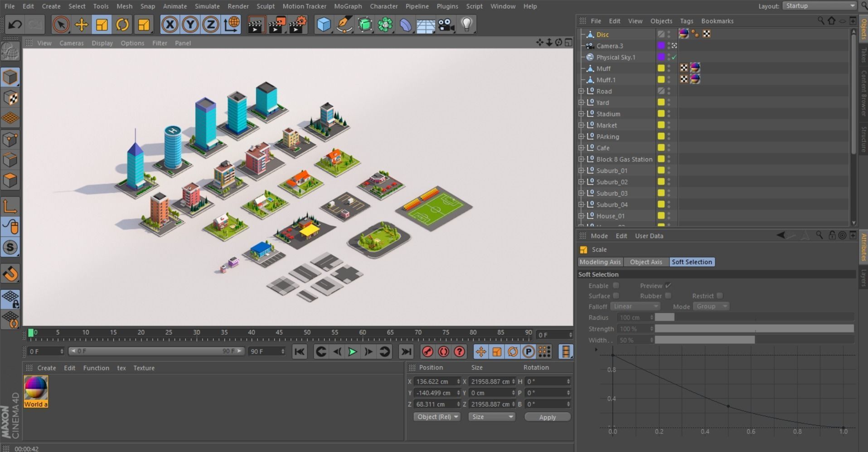Screen dimensions: 868x452
Task: Select Block 8 Gas Station object
Action: pyautogui.click(x=624, y=159)
